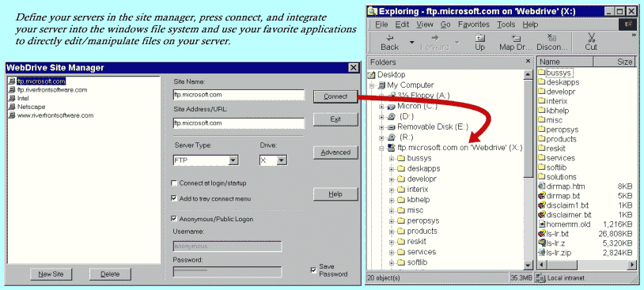The image size is (644, 290).
Task: Expand the Removable Disk (E:) tree node
Action: (381, 127)
